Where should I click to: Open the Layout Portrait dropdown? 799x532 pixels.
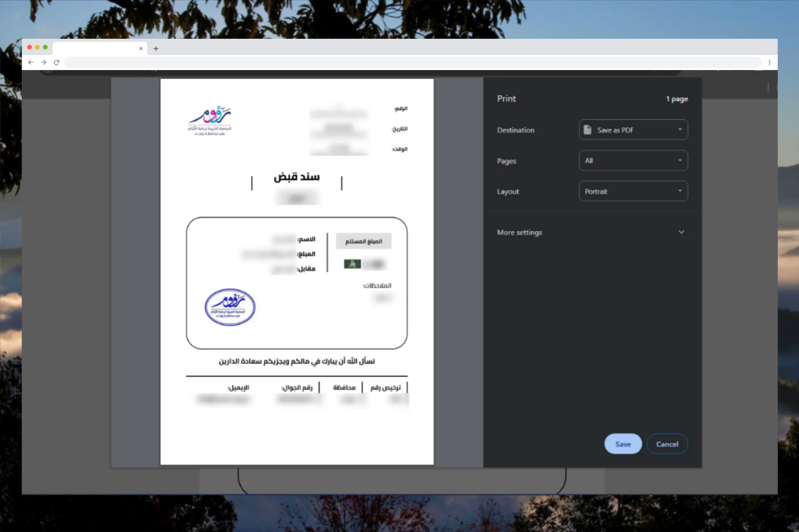tap(633, 192)
